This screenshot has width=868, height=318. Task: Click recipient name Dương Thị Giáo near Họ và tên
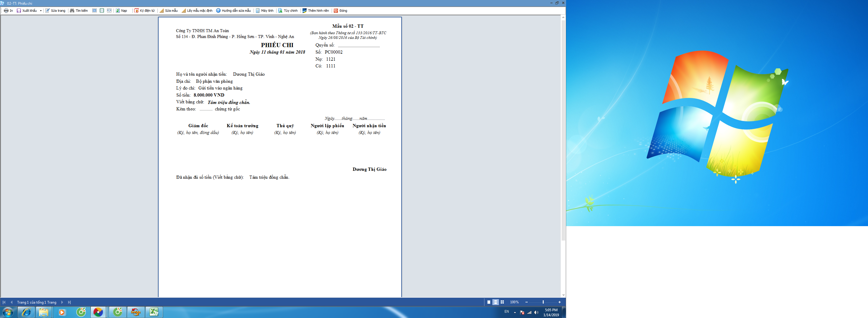(x=249, y=74)
